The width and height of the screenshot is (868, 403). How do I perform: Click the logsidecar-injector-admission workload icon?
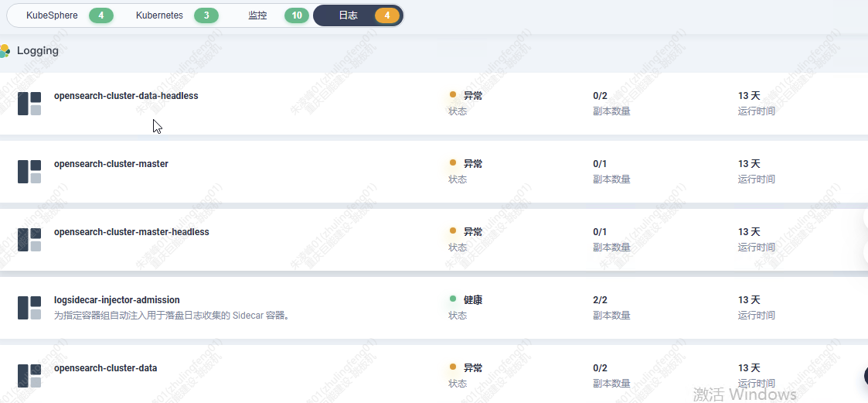pyautogui.click(x=29, y=308)
